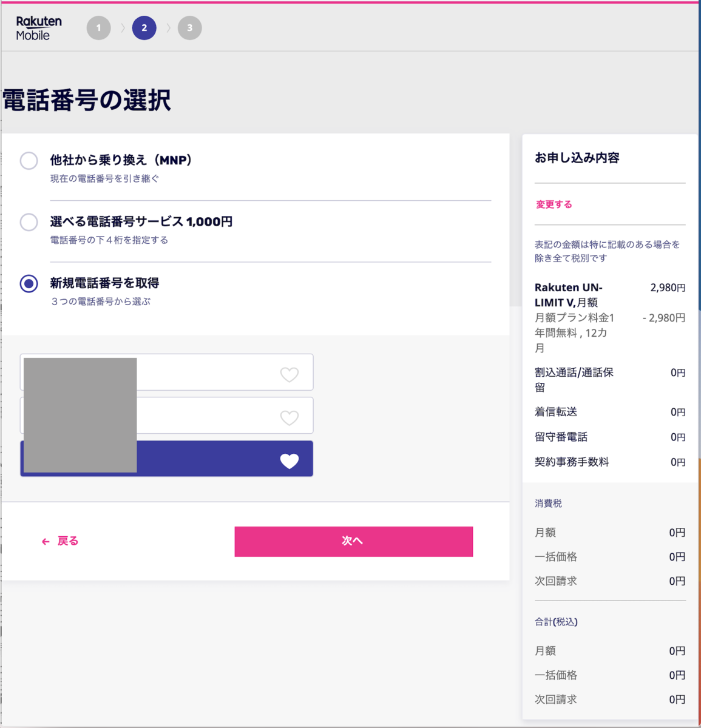The width and height of the screenshot is (701, 728).
Task: Choose the first phone number option
Action: pyautogui.click(x=166, y=372)
